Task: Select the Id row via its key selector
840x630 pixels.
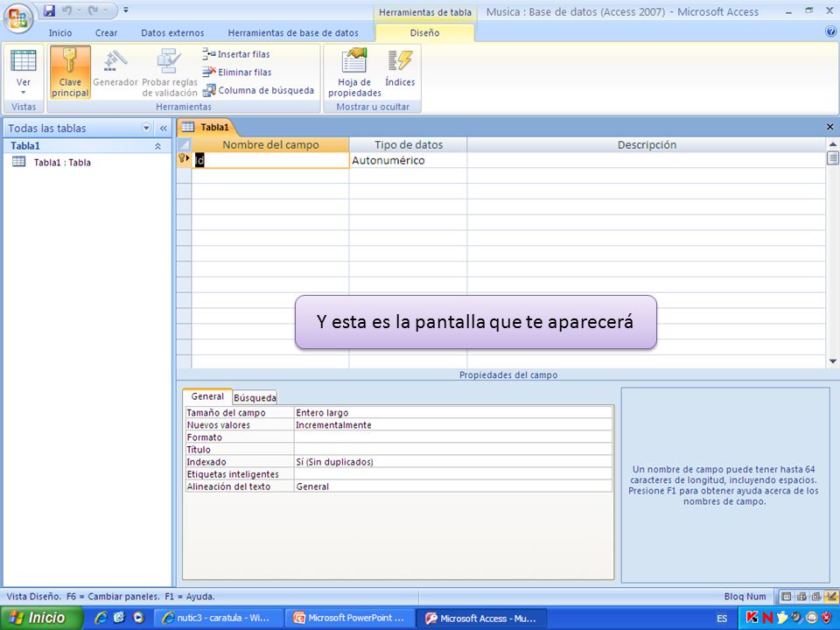Action: (x=184, y=158)
